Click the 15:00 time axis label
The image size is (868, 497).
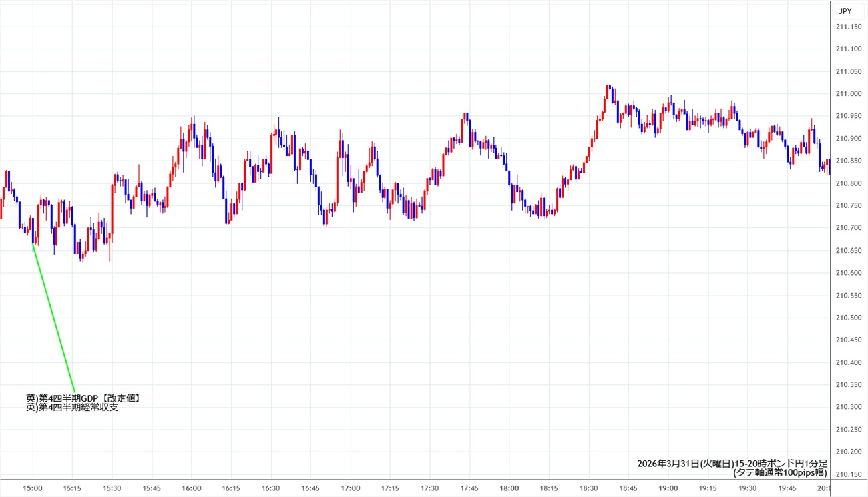(x=33, y=488)
